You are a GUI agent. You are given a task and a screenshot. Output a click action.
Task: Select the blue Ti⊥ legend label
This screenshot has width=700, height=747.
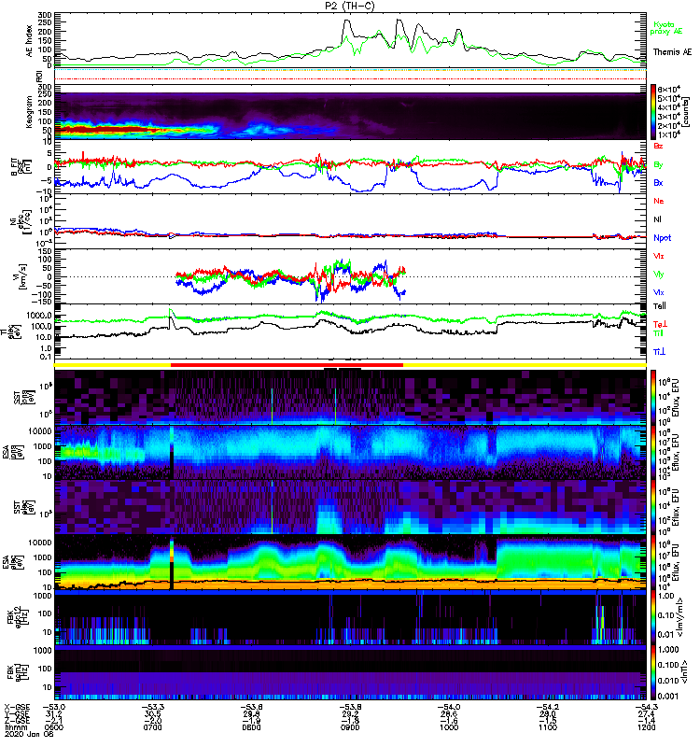pyautogui.click(x=659, y=352)
